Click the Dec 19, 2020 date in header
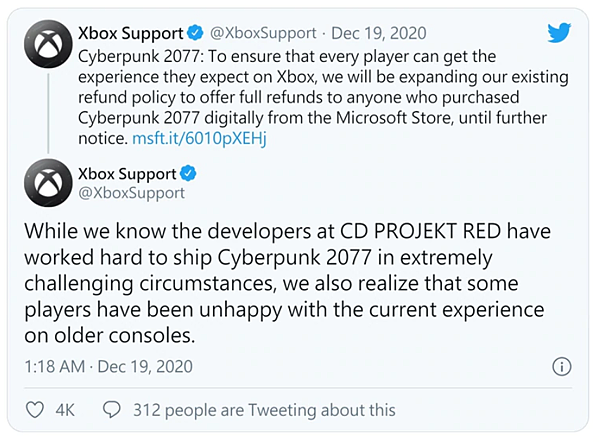600x444 pixels. coord(378,33)
